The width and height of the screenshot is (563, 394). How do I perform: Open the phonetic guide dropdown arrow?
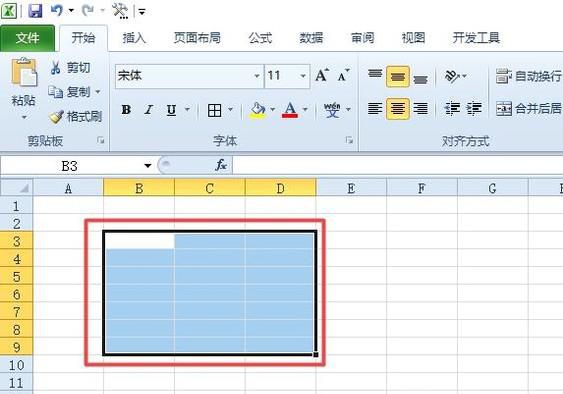348,109
